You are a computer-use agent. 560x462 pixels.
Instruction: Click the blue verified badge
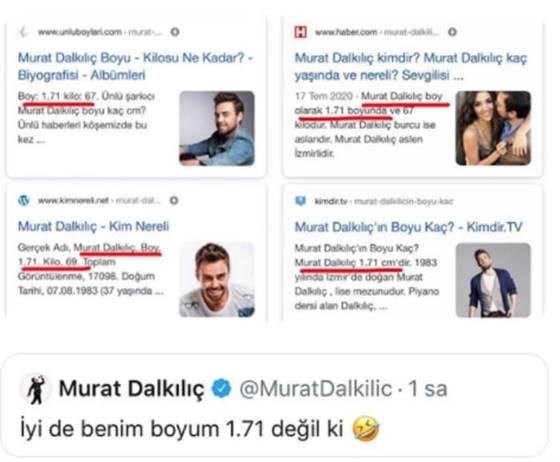pyautogui.click(x=221, y=388)
